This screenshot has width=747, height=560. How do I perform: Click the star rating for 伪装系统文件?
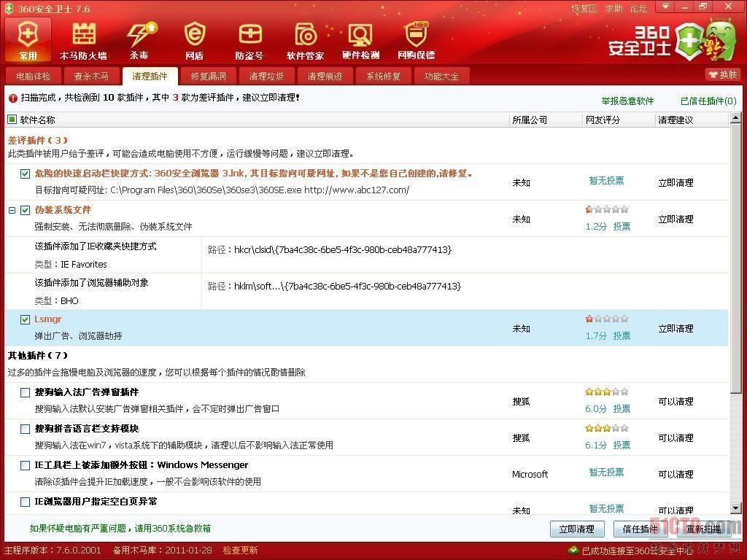(607, 209)
